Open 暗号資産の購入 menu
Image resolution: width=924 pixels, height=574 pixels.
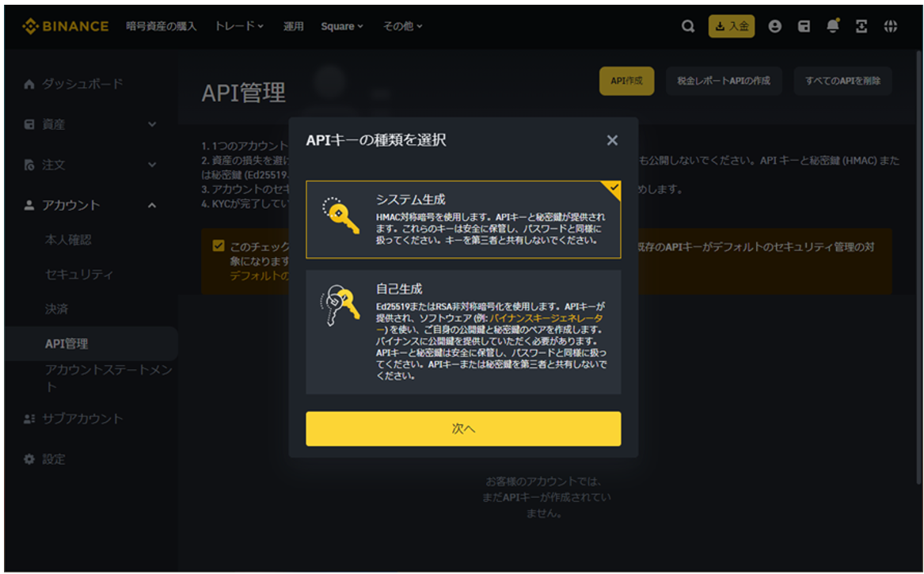161,26
